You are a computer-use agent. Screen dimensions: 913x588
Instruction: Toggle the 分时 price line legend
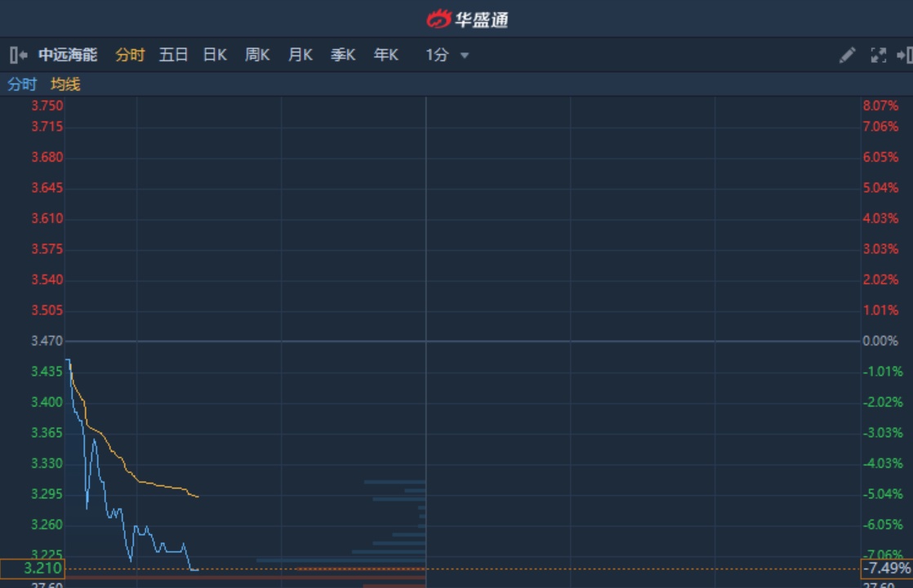22,84
